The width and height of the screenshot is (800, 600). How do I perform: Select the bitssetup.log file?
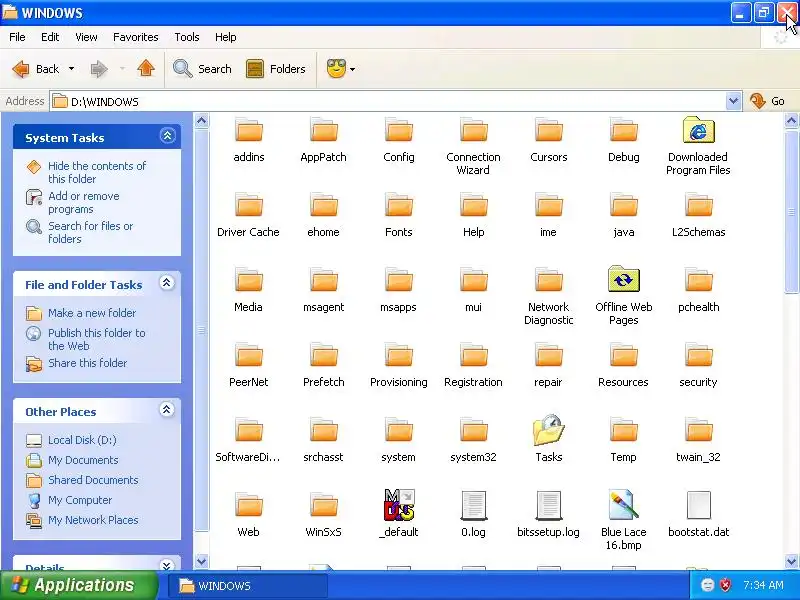[548, 514]
